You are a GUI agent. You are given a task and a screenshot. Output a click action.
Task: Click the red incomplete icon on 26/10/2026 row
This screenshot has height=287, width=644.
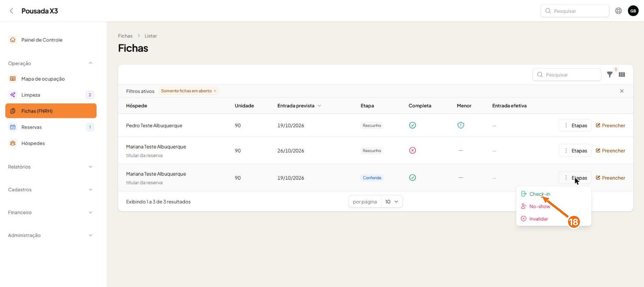pos(412,150)
